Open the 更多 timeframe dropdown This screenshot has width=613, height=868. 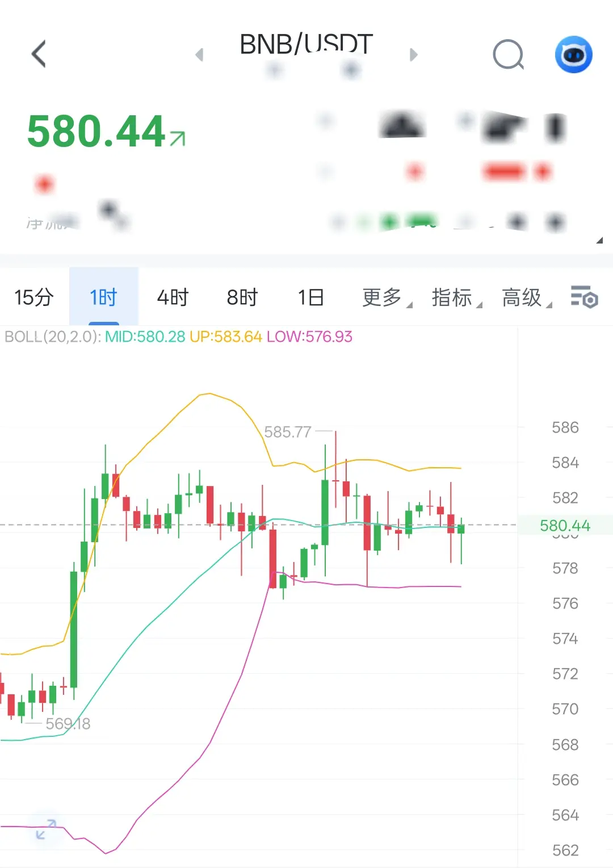[387, 297]
